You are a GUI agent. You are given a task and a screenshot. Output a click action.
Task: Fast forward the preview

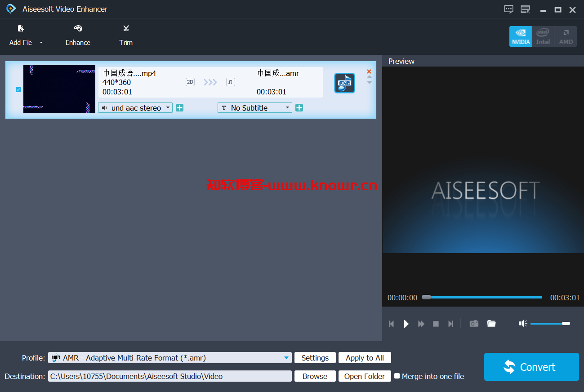click(x=421, y=324)
